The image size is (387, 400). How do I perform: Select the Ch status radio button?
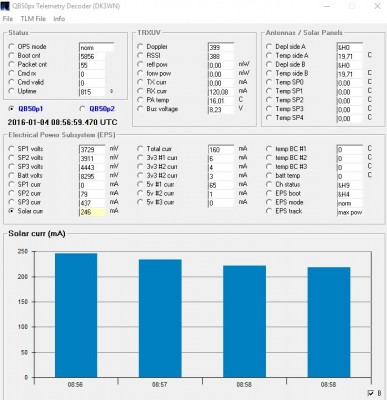[x=269, y=184]
